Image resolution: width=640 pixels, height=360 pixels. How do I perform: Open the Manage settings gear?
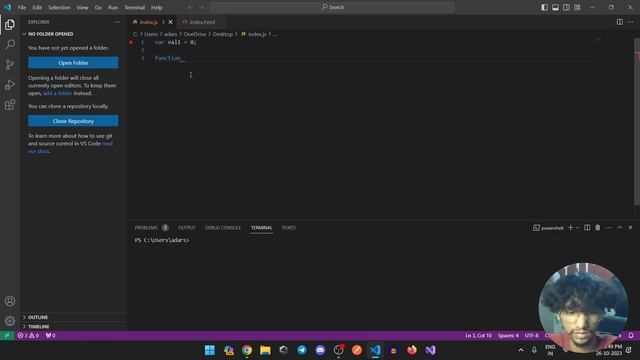coord(10,321)
